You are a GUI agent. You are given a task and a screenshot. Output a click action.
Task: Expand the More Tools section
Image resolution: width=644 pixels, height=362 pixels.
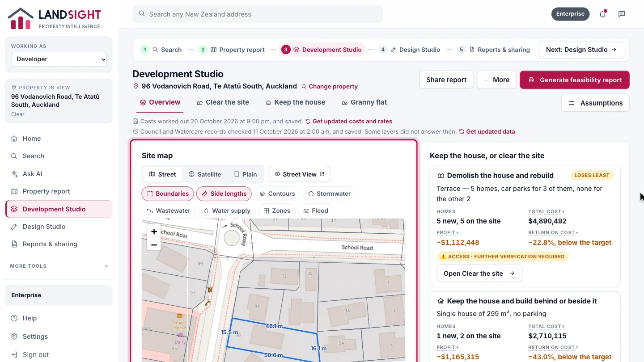[x=59, y=266]
